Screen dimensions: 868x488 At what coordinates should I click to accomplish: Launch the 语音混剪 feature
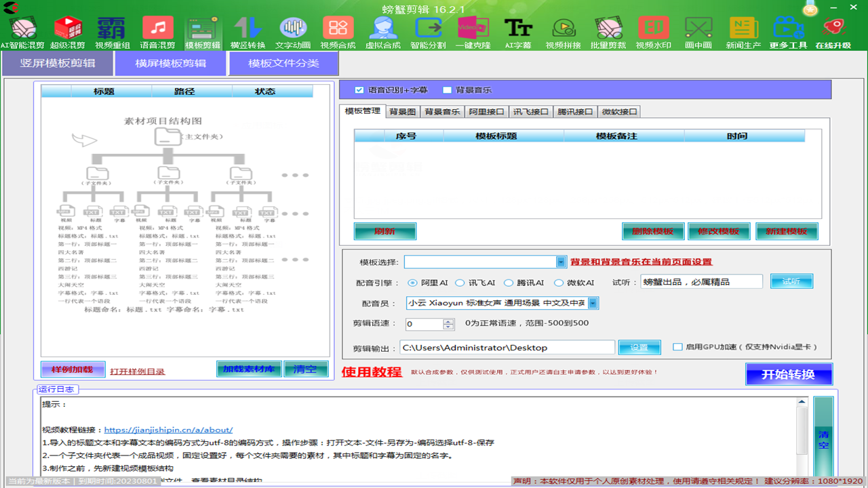pos(158,30)
